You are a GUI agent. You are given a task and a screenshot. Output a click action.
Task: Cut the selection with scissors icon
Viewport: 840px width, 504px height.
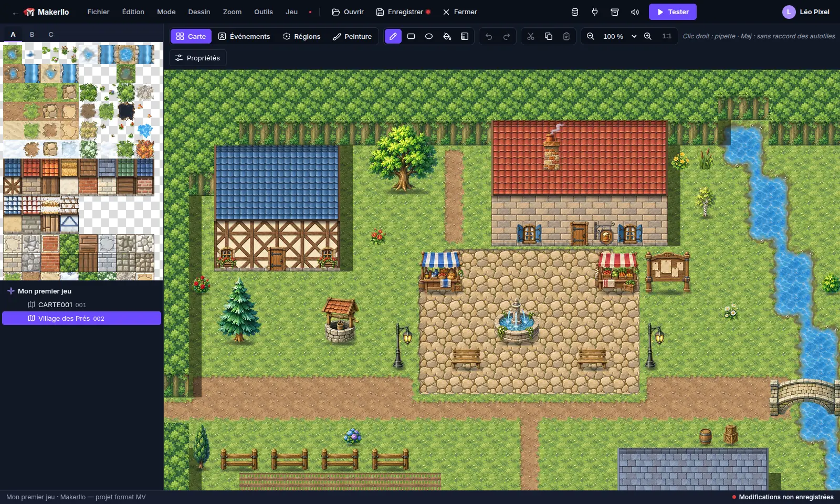click(531, 36)
